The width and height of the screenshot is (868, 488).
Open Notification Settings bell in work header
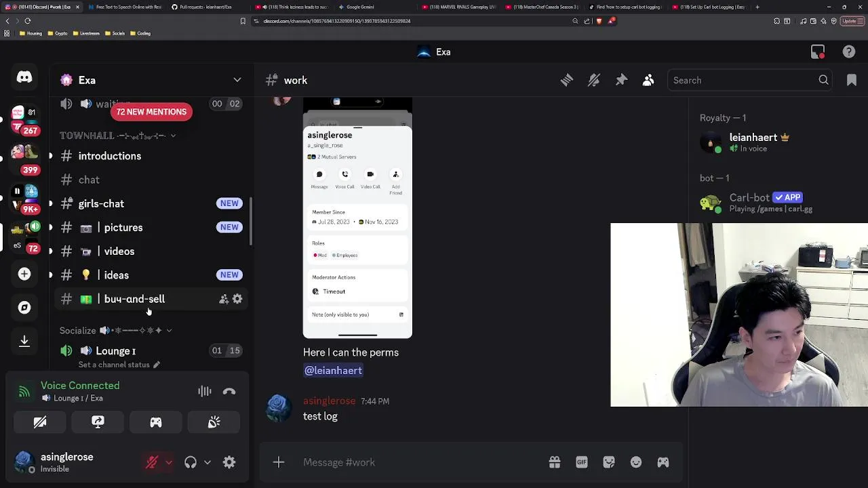pos(594,80)
